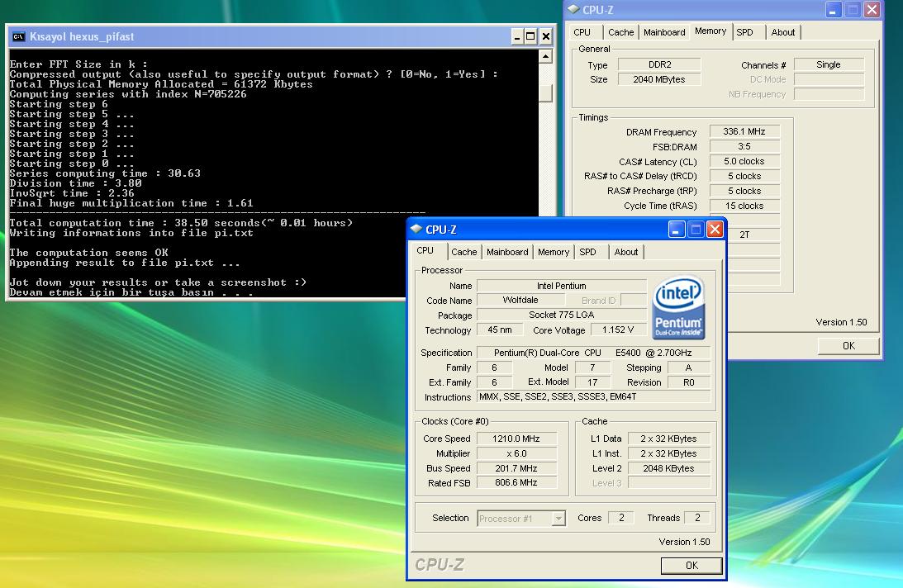The height and width of the screenshot is (588, 903).
Task: Click the E5400 @ 2.70GHz specification field
Action: [x=592, y=353]
